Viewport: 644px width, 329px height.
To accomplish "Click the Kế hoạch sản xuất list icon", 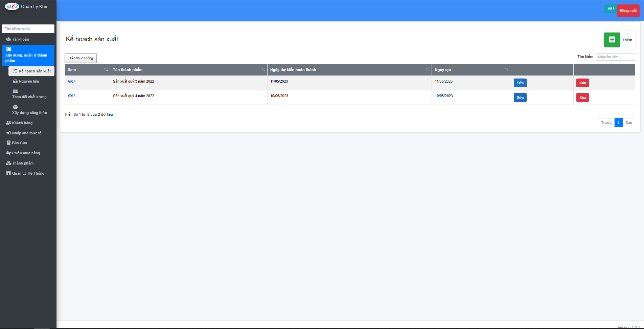I will [15, 71].
